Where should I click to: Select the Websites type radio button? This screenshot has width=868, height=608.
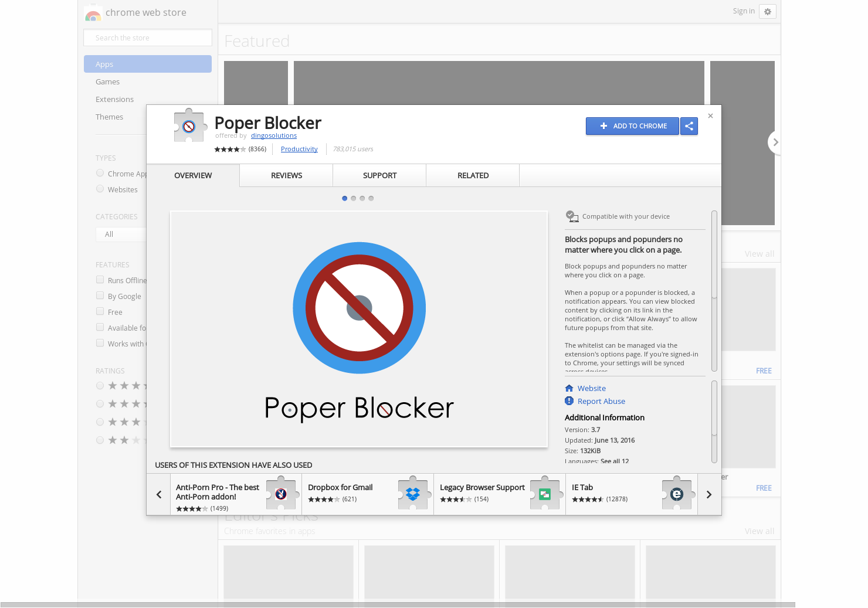click(x=100, y=188)
